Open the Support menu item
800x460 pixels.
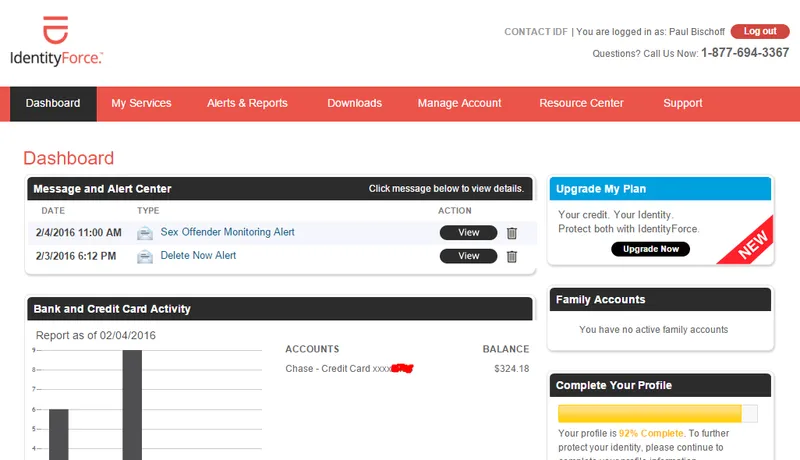click(x=682, y=103)
